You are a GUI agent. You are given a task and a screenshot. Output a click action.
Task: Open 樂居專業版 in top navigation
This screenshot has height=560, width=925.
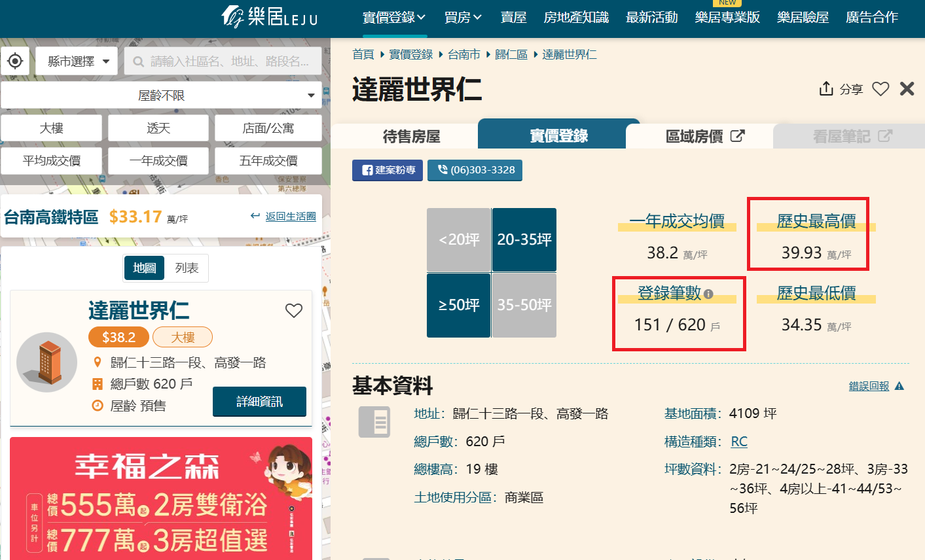coord(727,18)
